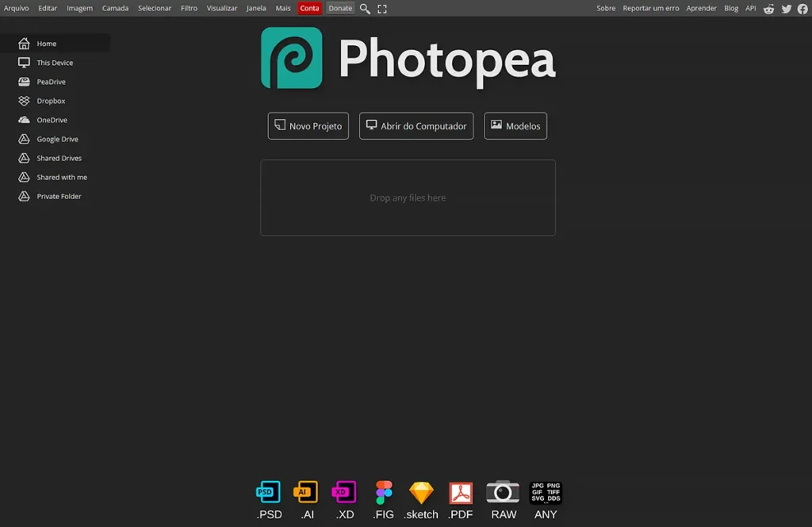Viewport: 812px width, 527px height.
Task: Click the ANY formats icon
Action: point(546,492)
